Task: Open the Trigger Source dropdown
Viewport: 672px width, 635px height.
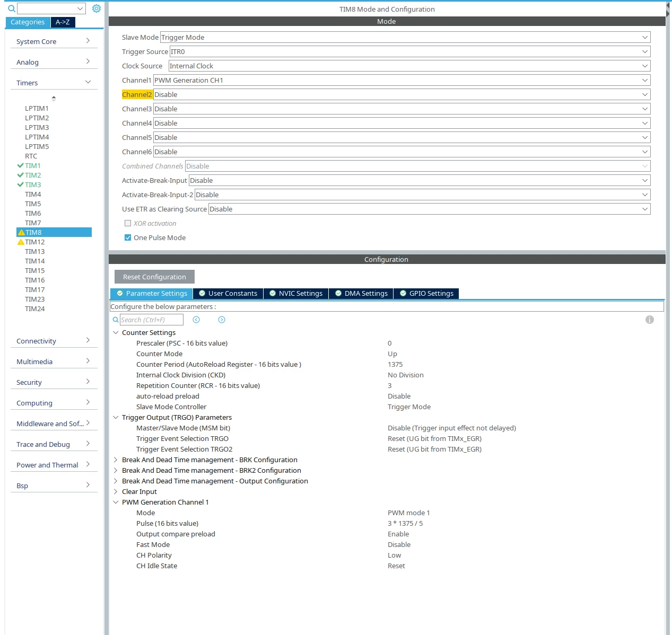Action: pyautogui.click(x=410, y=51)
